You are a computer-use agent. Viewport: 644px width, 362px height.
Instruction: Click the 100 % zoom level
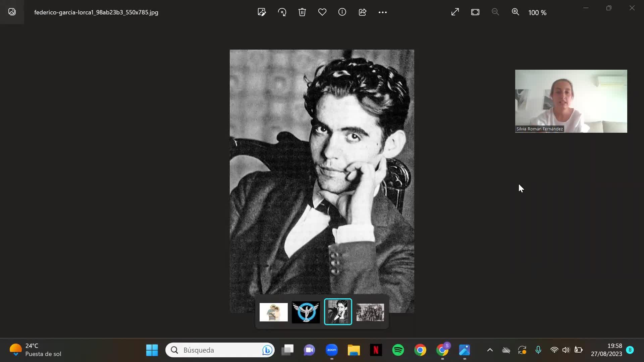(x=537, y=13)
